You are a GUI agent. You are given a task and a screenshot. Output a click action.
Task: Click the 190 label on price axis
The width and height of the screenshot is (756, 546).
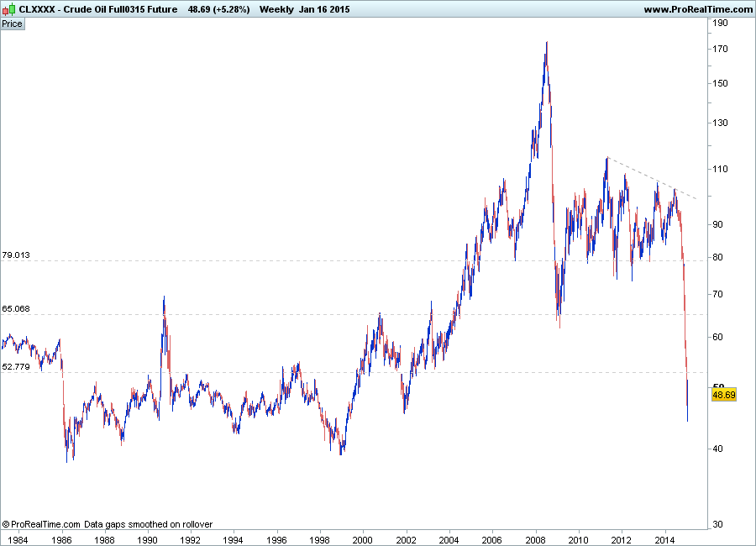(721, 23)
